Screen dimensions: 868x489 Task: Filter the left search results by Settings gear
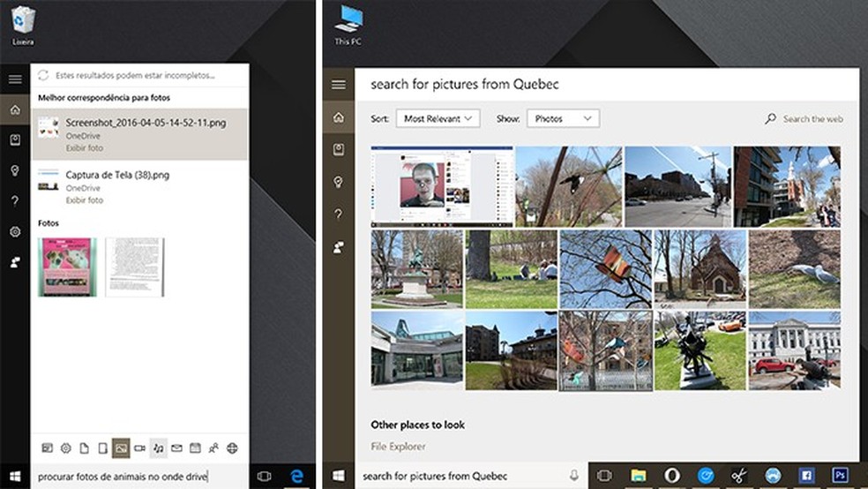pos(66,448)
